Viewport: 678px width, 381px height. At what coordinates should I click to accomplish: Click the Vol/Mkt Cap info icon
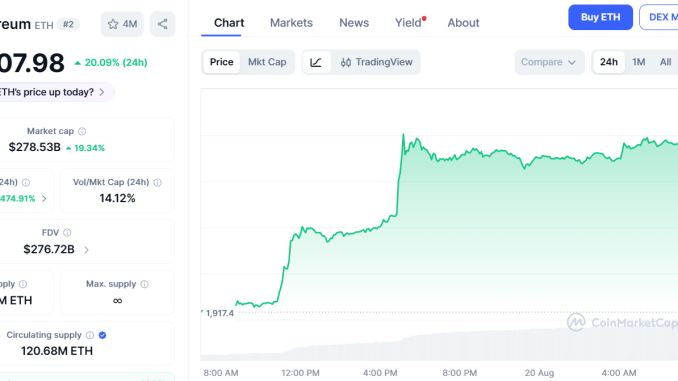click(x=157, y=182)
